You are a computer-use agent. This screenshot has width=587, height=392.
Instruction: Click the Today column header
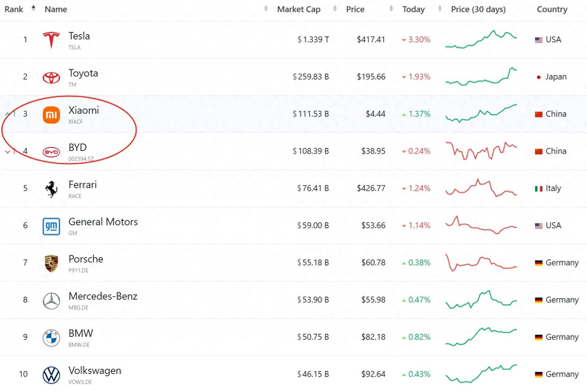coord(413,9)
